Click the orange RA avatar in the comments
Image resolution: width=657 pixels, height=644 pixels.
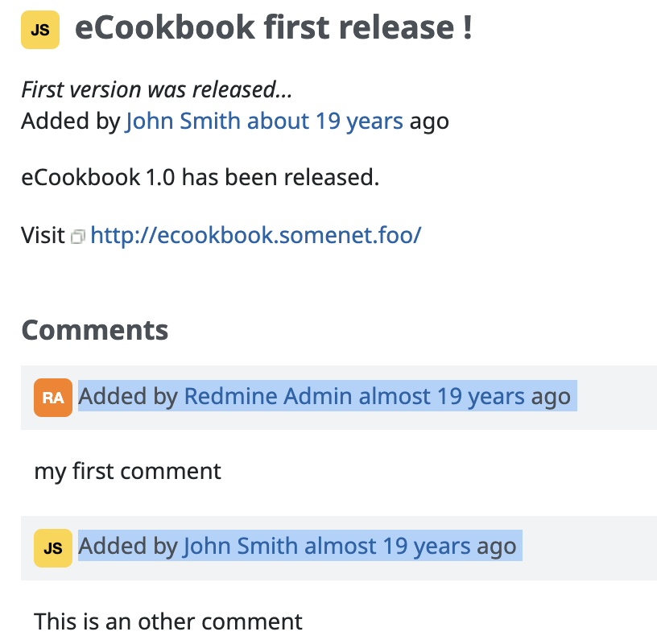coord(53,397)
